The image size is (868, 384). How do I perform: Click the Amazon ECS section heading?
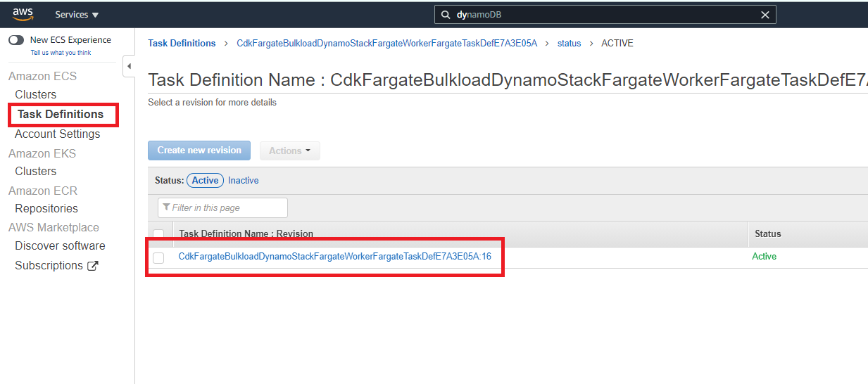coord(42,76)
